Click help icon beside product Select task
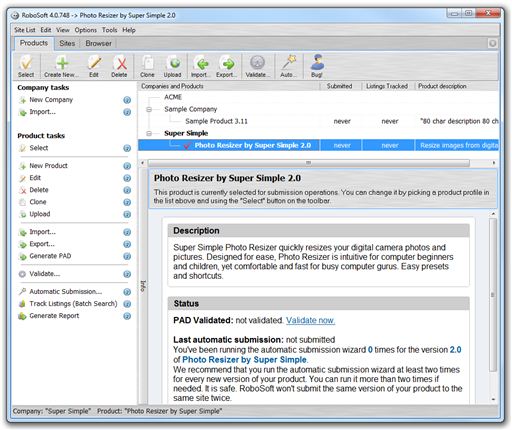Image resolution: width=512 pixels, height=430 pixels. [127, 148]
